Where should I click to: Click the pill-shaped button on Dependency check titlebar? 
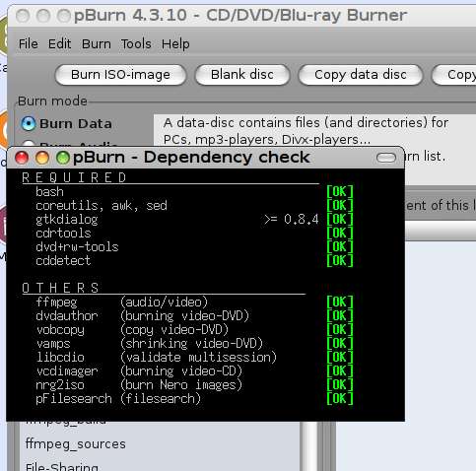[x=386, y=158]
